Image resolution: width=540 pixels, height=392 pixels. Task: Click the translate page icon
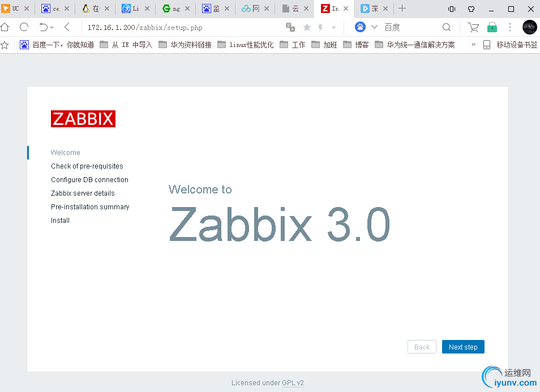point(290,27)
